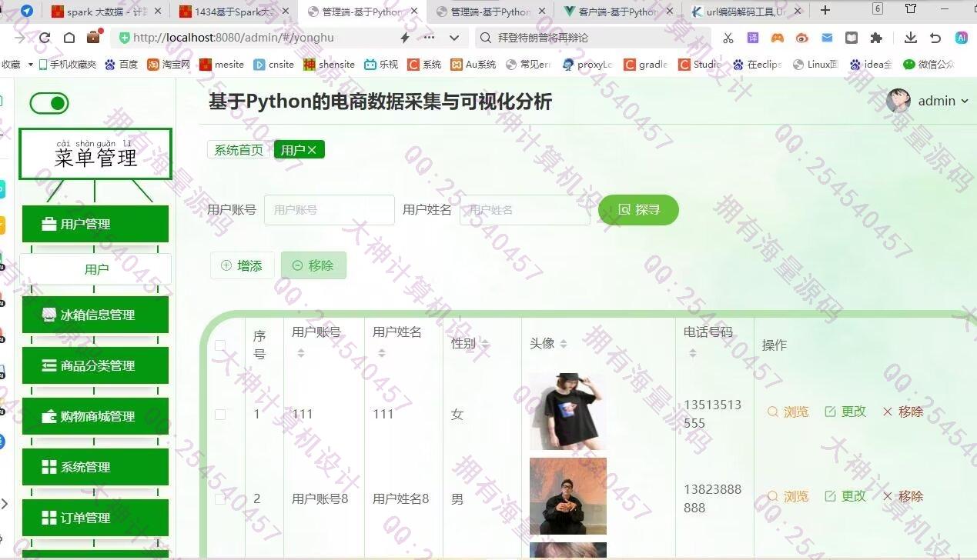Open the mesite bookmark
Image resolution: width=977 pixels, height=560 pixels.
pyautogui.click(x=222, y=65)
